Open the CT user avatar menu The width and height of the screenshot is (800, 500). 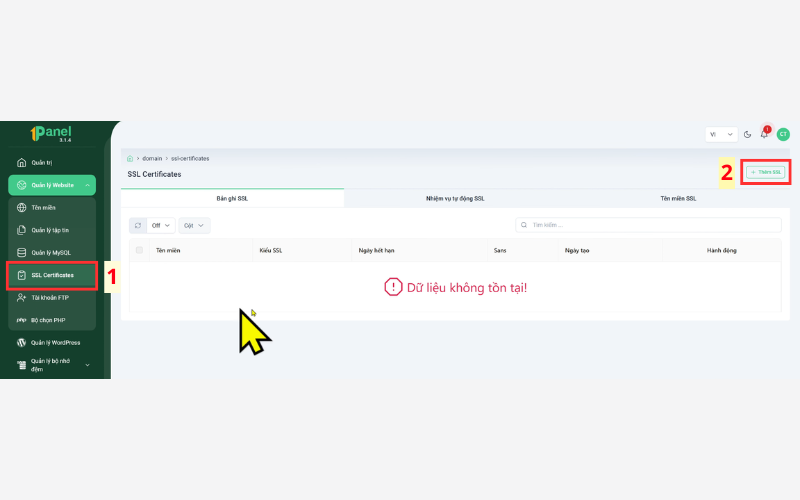pyautogui.click(x=783, y=134)
